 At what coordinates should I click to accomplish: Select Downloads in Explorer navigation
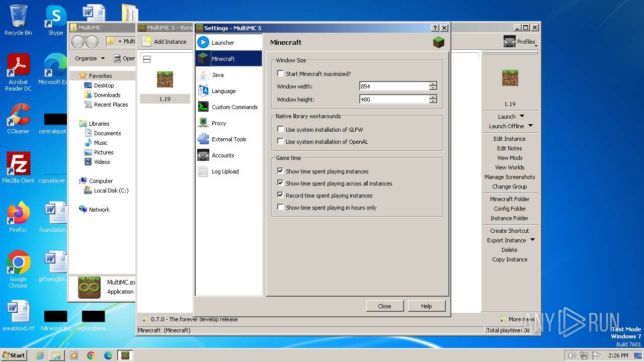pos(107,95)
